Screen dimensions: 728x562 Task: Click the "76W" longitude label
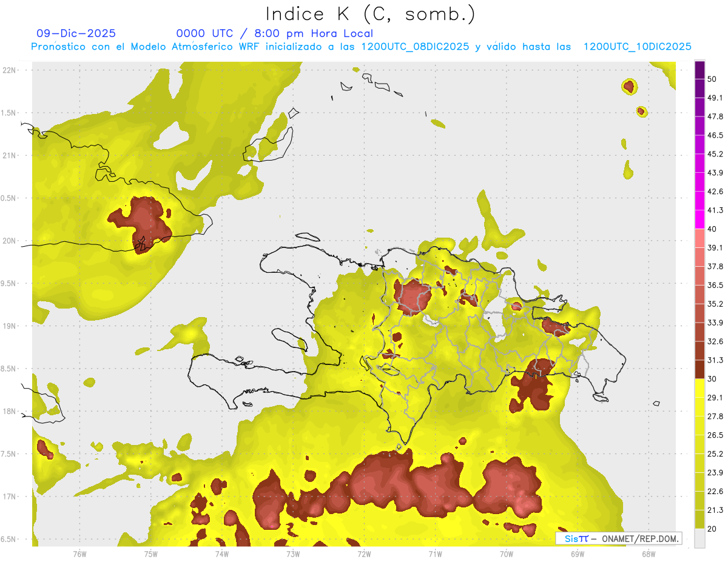click(79, 554)
